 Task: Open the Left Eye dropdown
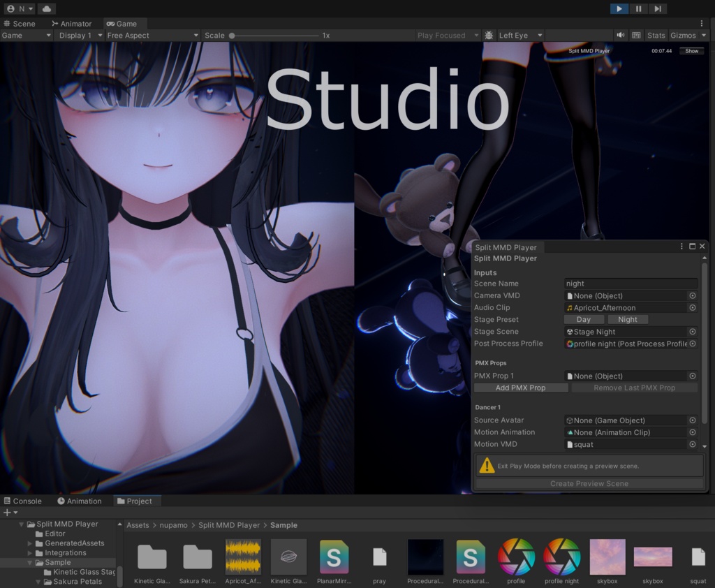[520, 35]
